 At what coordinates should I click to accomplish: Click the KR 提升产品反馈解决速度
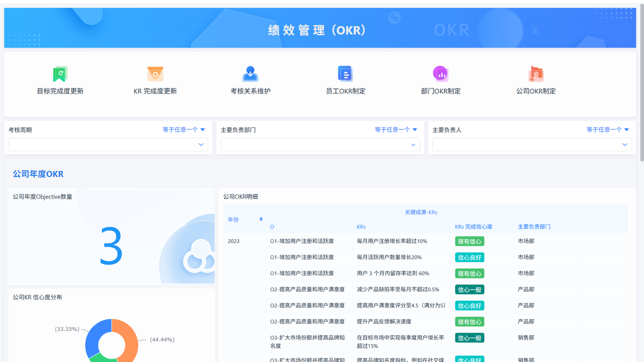[384, 322]
